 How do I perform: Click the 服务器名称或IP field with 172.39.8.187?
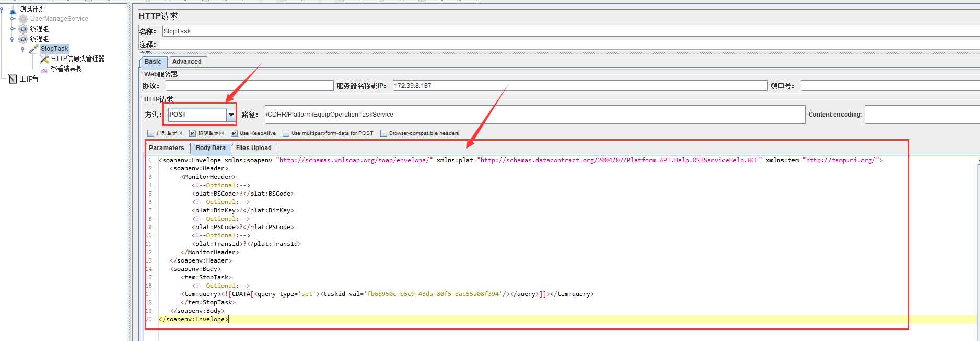coord(580,86)
